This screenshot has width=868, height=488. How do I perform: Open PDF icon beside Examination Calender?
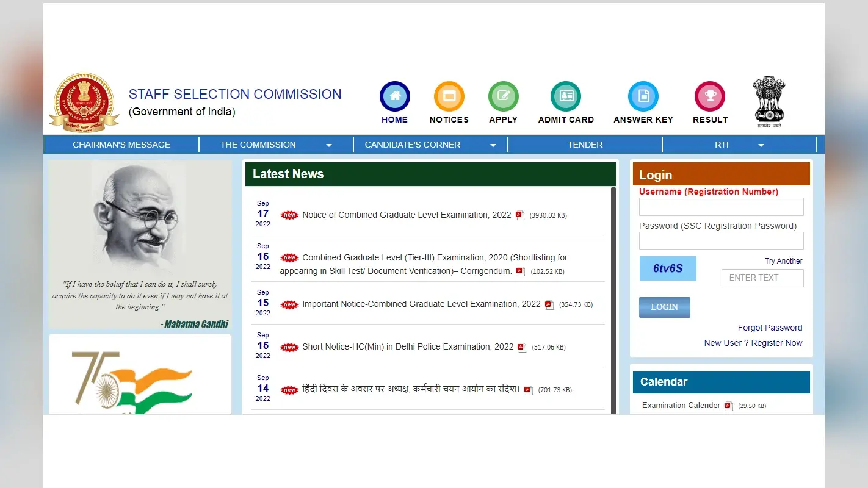(x=729, y=406)
